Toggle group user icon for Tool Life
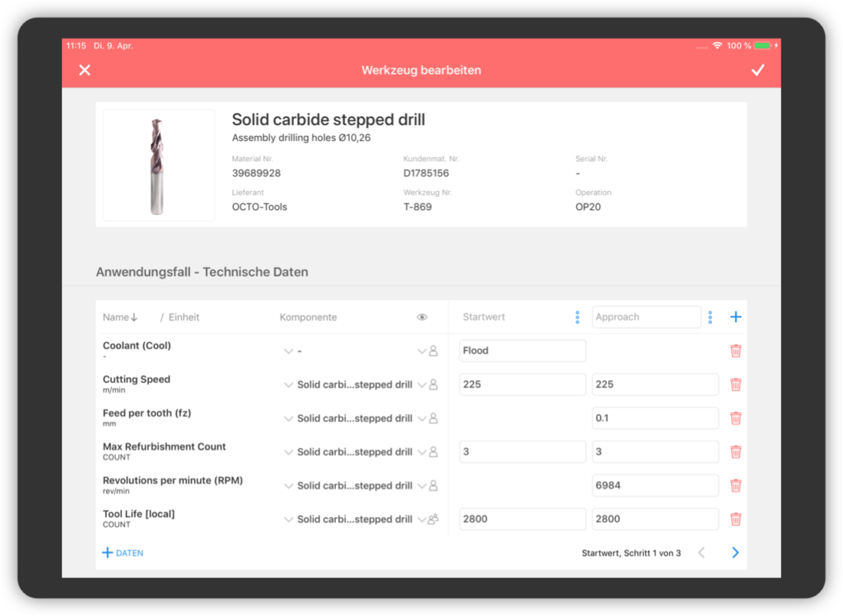This screenshot has width=843, height=616. 433,520
